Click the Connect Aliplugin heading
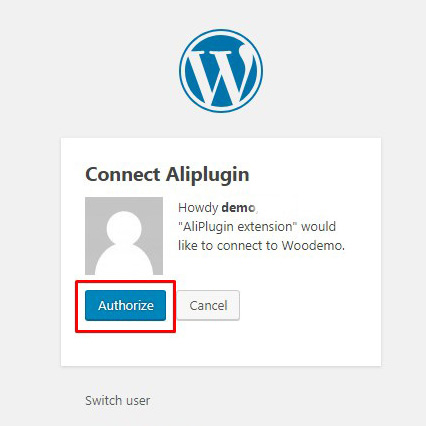Screen dimensions: 426x426 click(x=167, y=174)
